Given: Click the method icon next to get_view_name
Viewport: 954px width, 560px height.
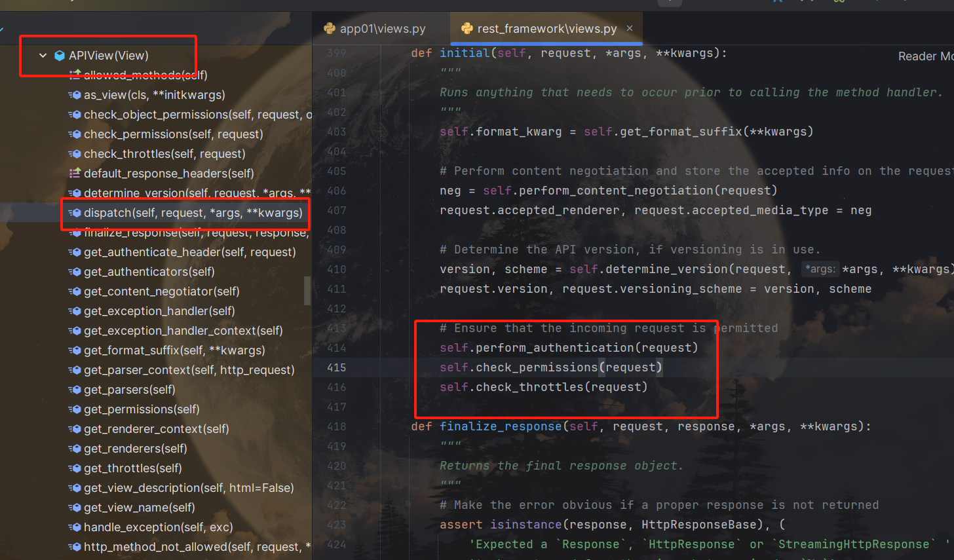Looking at the screenshot, I should (x=75, y=508).
